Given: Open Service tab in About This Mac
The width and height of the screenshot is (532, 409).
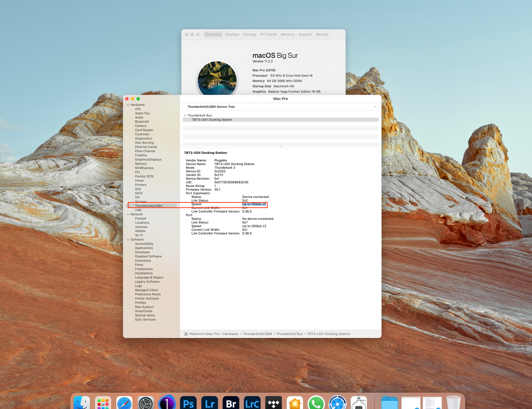Looking at the screenshot, I should click(322, 34).
